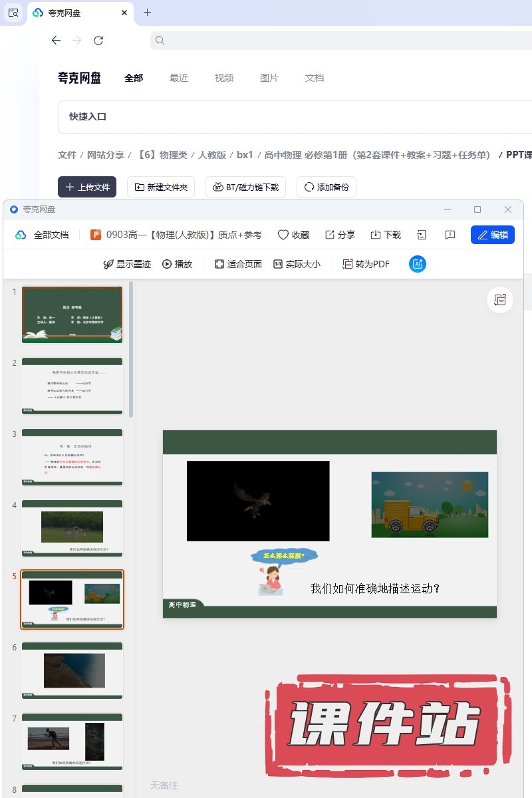Click the 分享 share icon
The width and height of the screenshot is (532, 798).
click(330, 235)
